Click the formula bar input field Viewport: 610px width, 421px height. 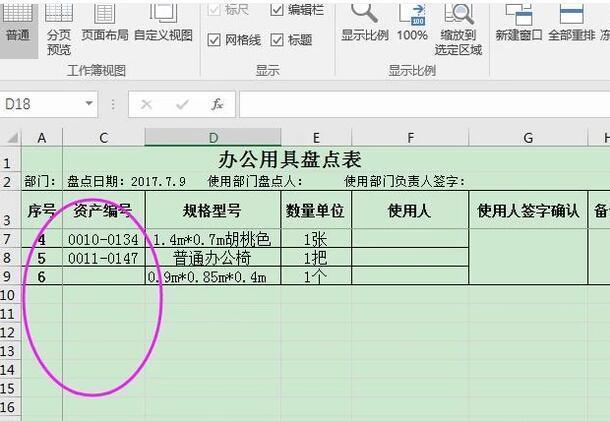[x=420, y=104]
